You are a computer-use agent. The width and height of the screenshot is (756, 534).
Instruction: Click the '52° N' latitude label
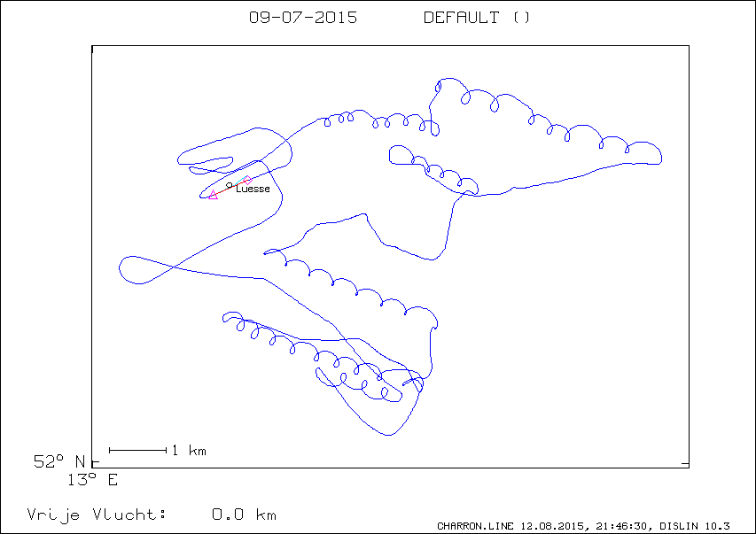point(59,461)
